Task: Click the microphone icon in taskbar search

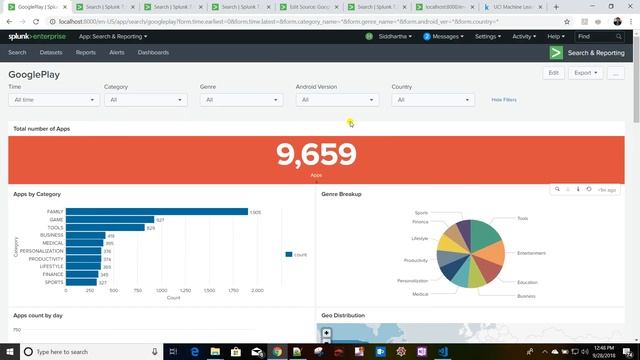Action: (155, 351)
